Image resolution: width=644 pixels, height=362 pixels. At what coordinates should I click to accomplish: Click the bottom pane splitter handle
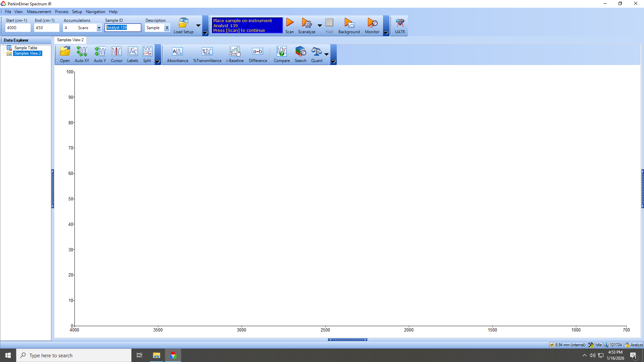[347, 340]
